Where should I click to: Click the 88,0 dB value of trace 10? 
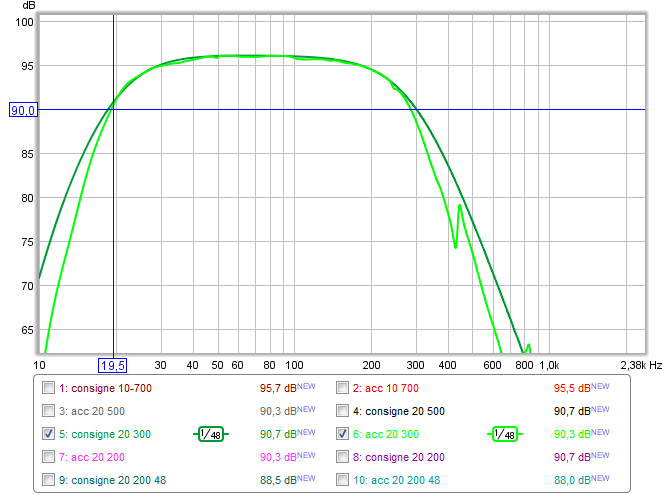click(567, 480)
